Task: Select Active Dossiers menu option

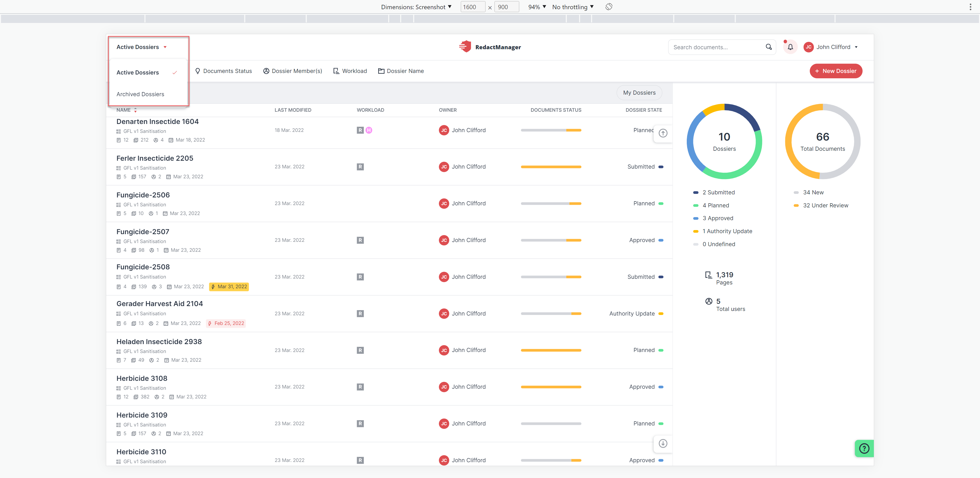Action: pos(148,72)
